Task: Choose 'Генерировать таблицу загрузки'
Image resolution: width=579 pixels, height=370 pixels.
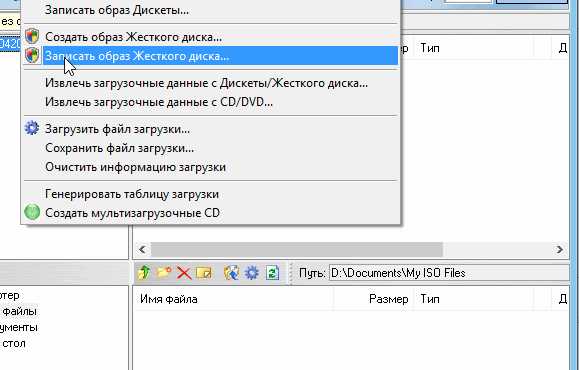Action: [x=210, y=194]
